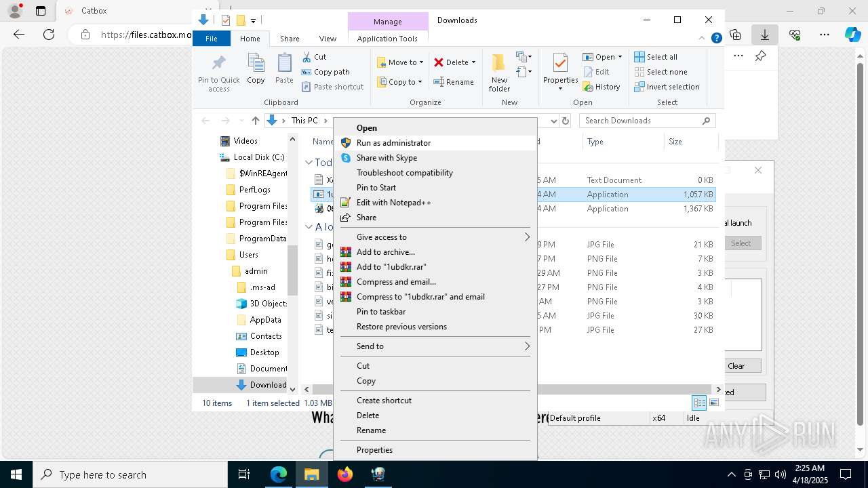The width and height of the screenshot is (868, 488).
Task: Click the Paste ribbon icon
Action: coord(284,68)
